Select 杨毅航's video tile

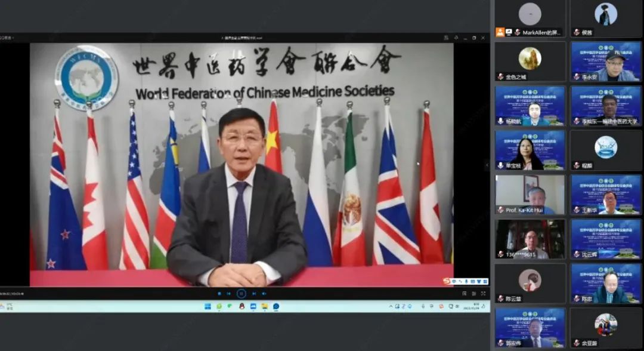(x=530, y=106)
